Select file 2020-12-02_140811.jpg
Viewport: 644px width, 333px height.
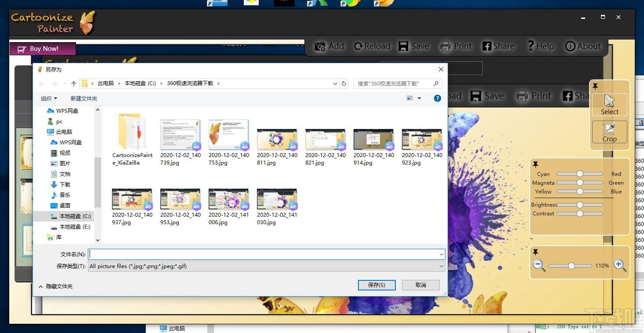coord(277,147)
